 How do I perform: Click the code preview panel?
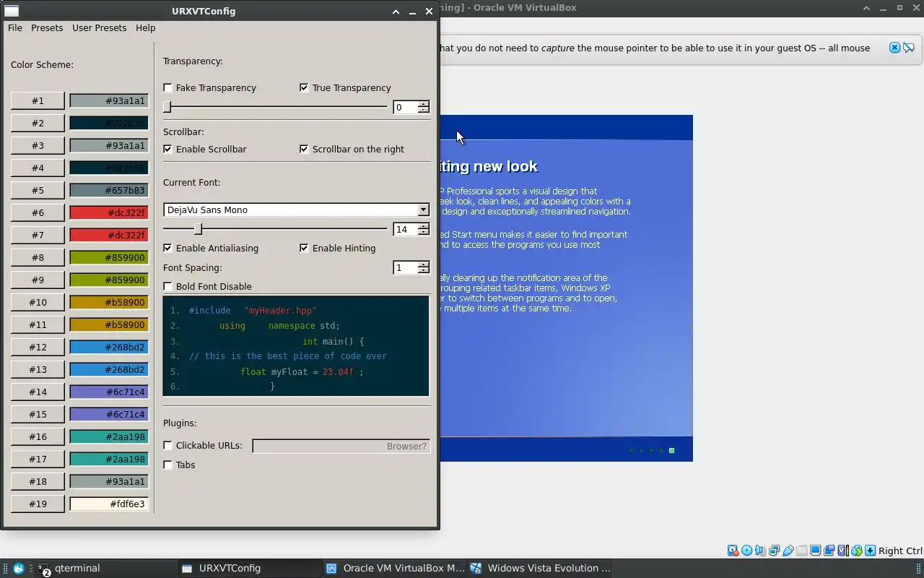pos(296,346)
